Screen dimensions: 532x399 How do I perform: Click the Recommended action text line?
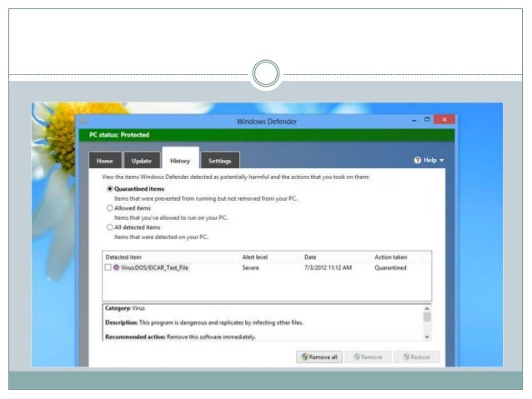click(x=180, y=337)
